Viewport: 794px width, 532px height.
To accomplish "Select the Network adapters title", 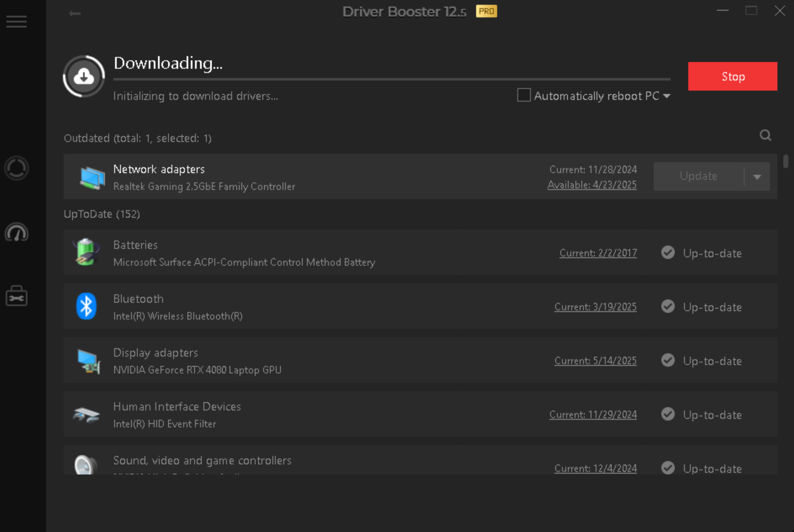I will 159,169.
